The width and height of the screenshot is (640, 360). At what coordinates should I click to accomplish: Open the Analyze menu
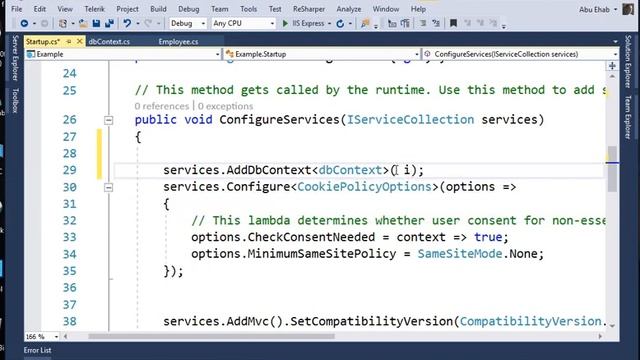pyautogui.click(x=349, y=9)
